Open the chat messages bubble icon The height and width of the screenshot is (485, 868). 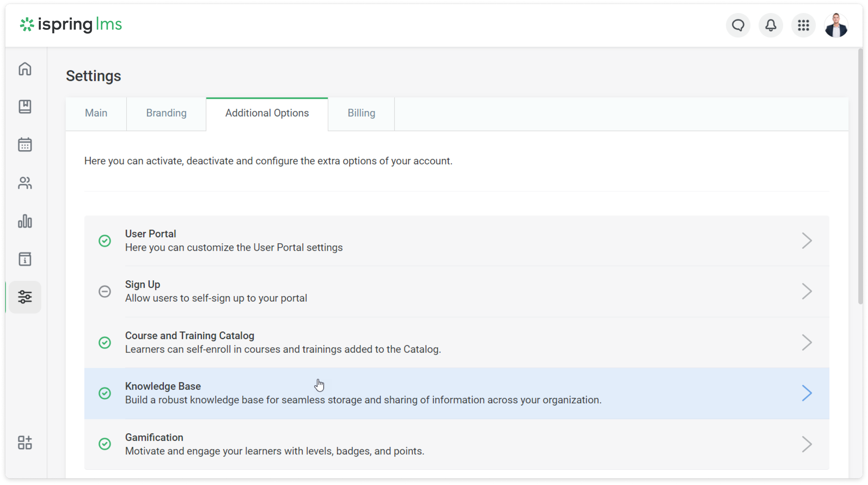[738, 25]
